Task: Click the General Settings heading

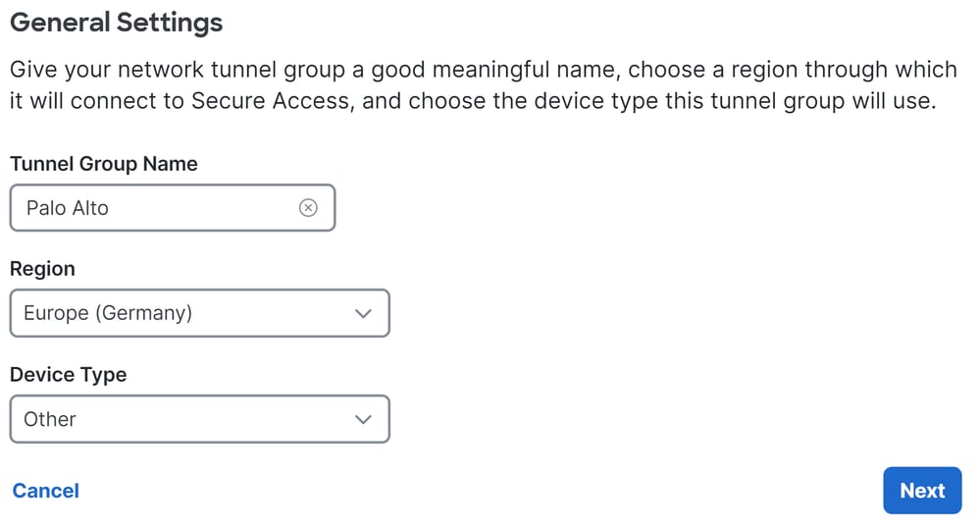Action: coord(117,23)
